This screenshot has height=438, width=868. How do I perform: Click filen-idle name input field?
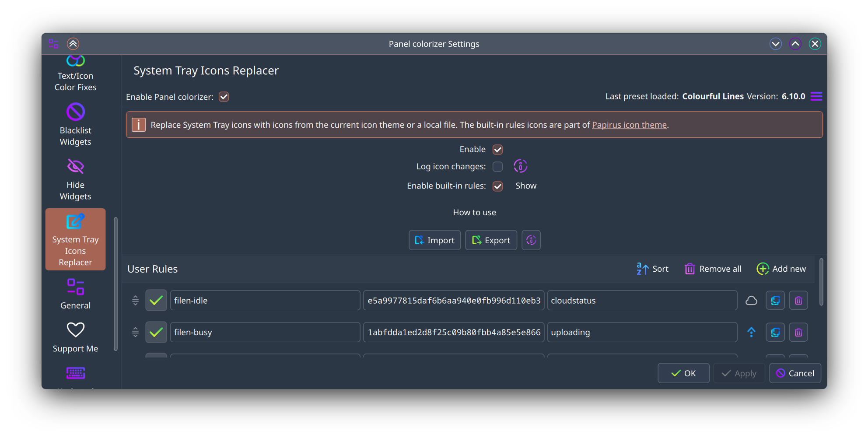[x=265, y=300]
